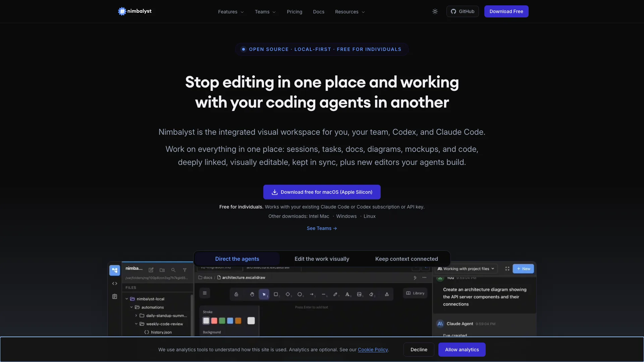The height and width of the screenshot is (362, 644).
Task: Open the history.json file
Action: [x=158, y=333]
